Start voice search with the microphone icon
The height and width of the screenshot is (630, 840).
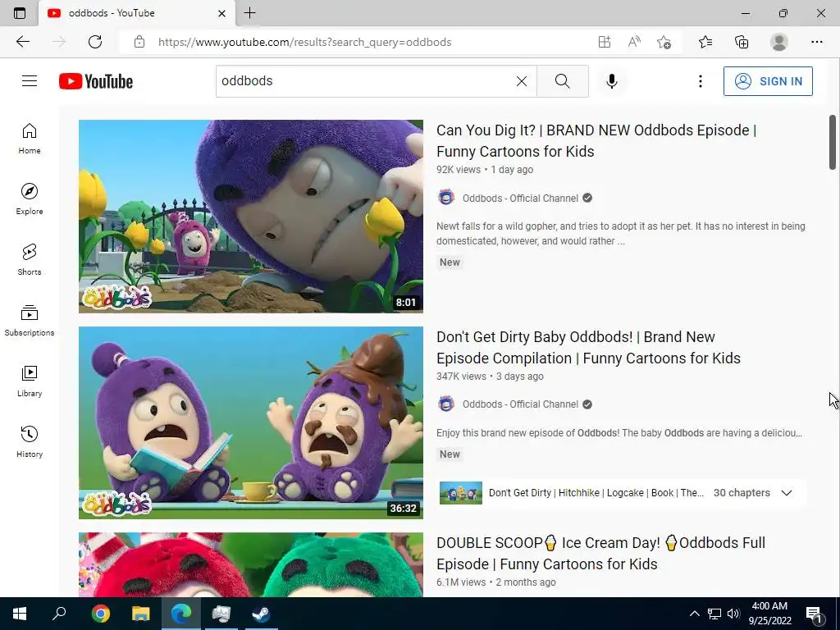coord(612,81)
